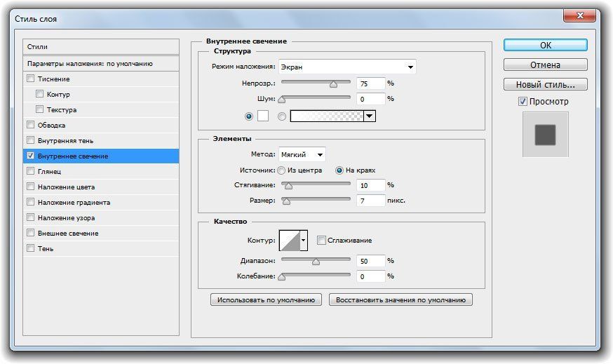Enable the Внешнее свечение checkbox

click(x=30, y=233)
